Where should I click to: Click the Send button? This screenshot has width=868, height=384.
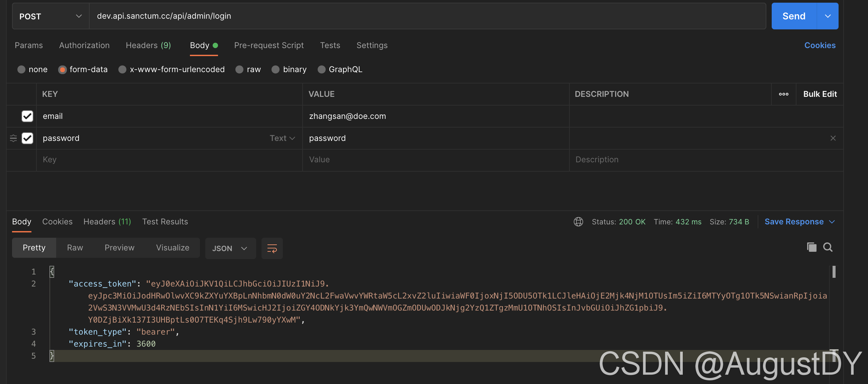coord(793,16)
